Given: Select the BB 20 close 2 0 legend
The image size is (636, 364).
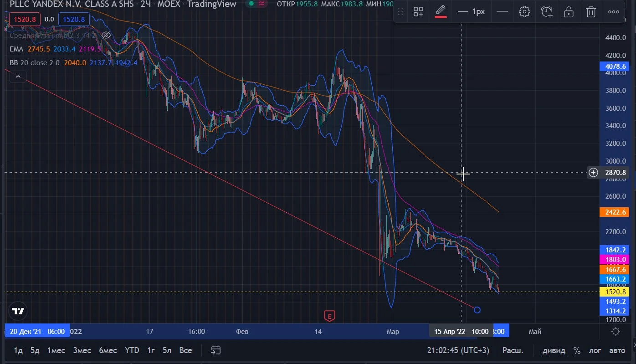Looking at the screenshot, I should (x=35, y=62).
